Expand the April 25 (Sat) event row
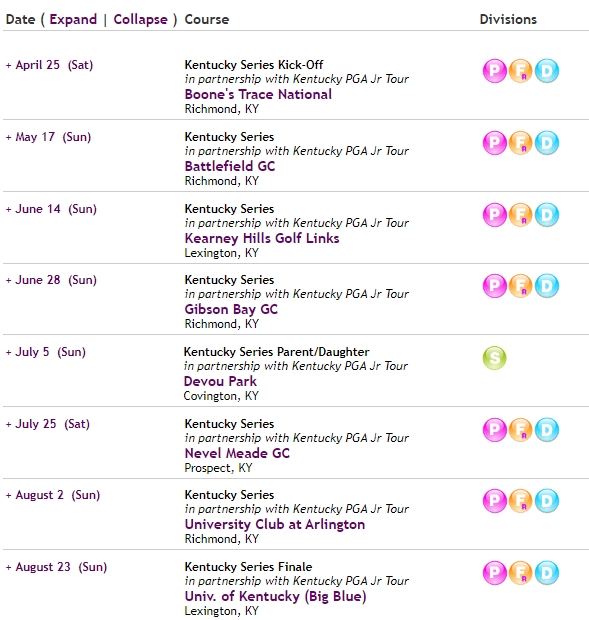589x620 pixels. 49,65
